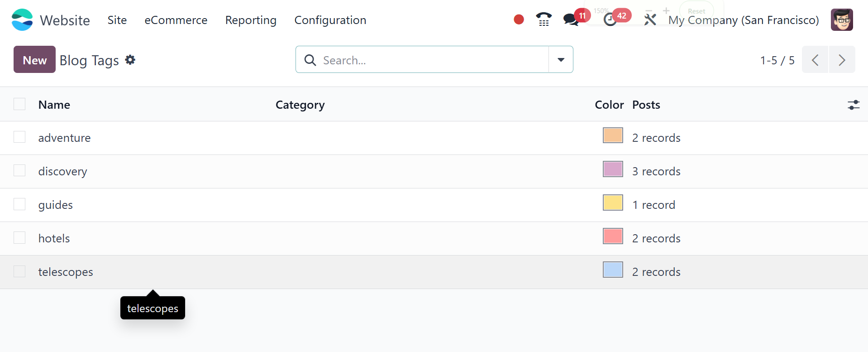Open the VoIP phone dialer icon
868x352 pixels.
(544, 19)
